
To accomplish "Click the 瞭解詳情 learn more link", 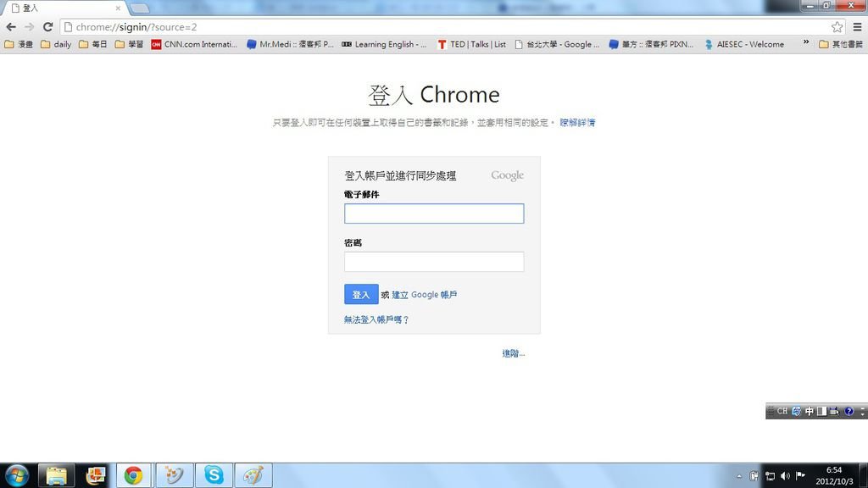I will [577, 122].
